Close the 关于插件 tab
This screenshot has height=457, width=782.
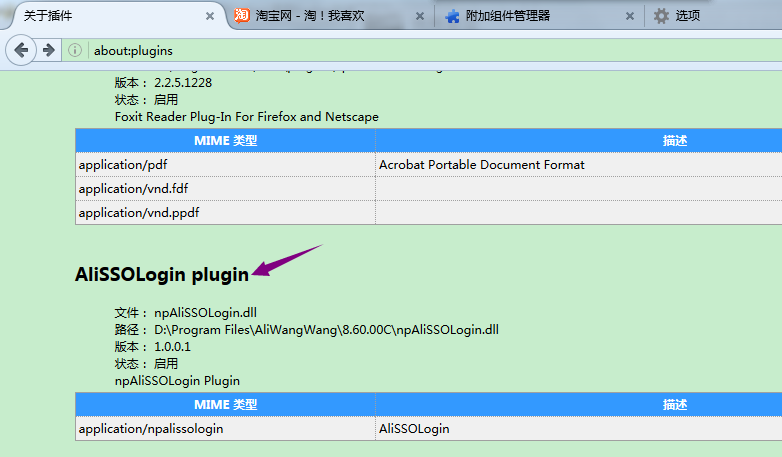pos(209,16)
